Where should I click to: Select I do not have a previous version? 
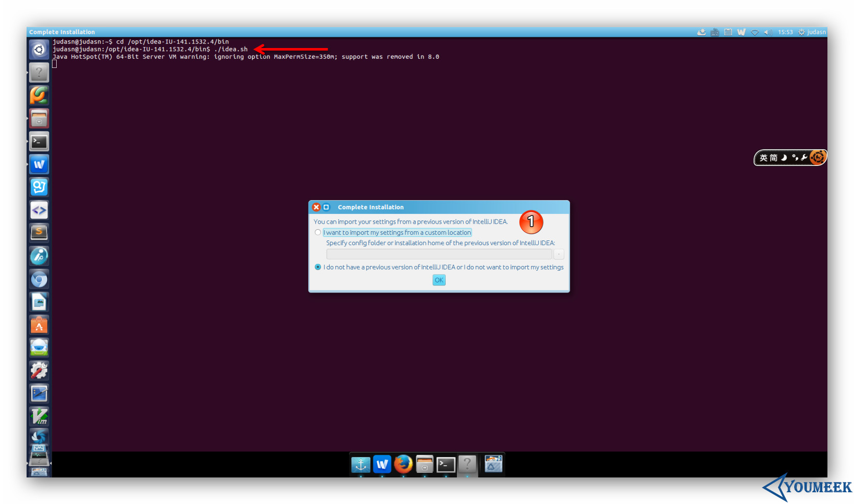(x=318, y=267)
